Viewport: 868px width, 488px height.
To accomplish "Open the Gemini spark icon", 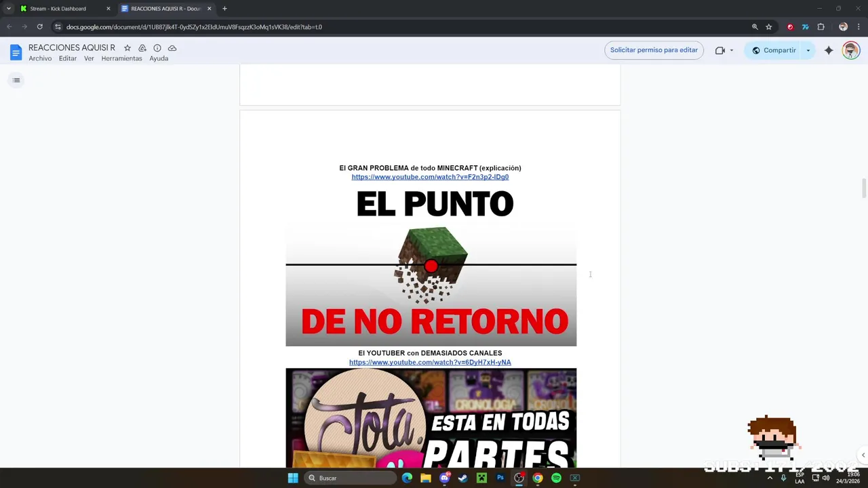I will pos(829,50).
